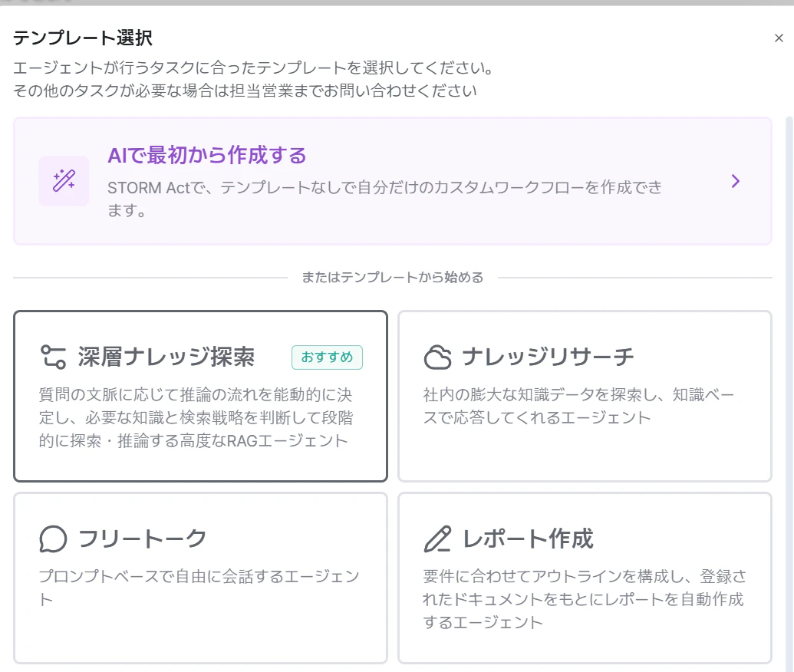Click the プロンプトベースで自由に会話する description text
The width and height of the screenshot is (794, 672).
[199, 588]
